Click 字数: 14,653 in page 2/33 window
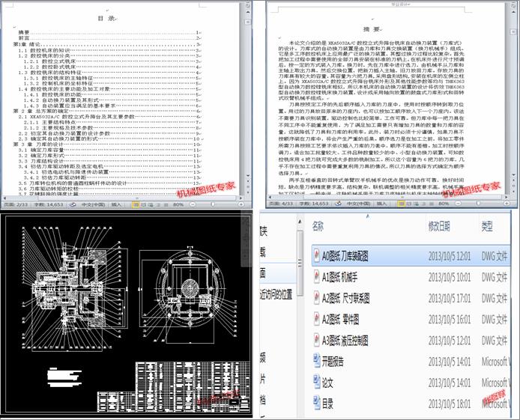This screenshot has height=420, width=520. click(x=49, y=204)
